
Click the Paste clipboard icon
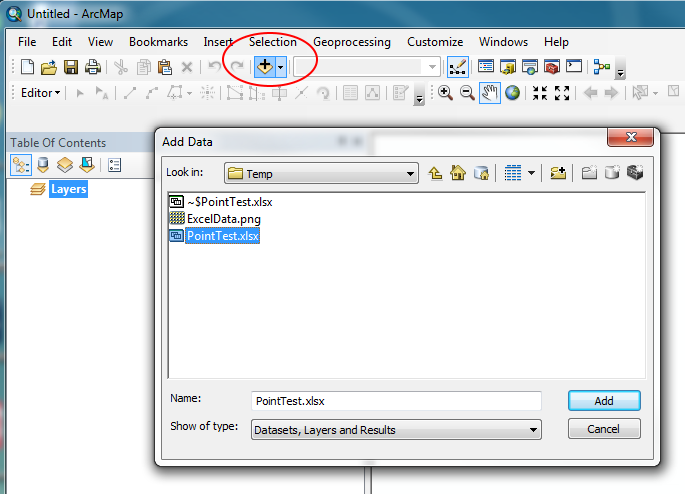click(x=165, y=67)
